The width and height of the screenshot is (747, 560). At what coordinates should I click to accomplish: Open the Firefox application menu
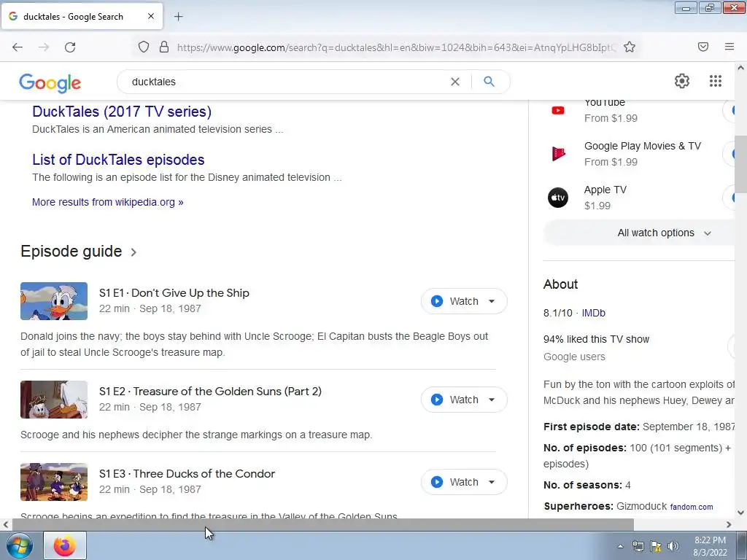[729, 47]
